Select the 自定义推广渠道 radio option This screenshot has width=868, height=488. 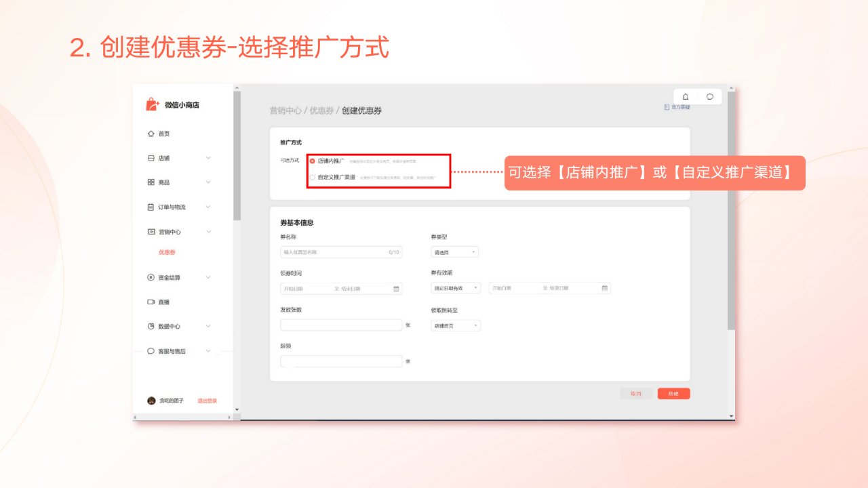(313, 177)
